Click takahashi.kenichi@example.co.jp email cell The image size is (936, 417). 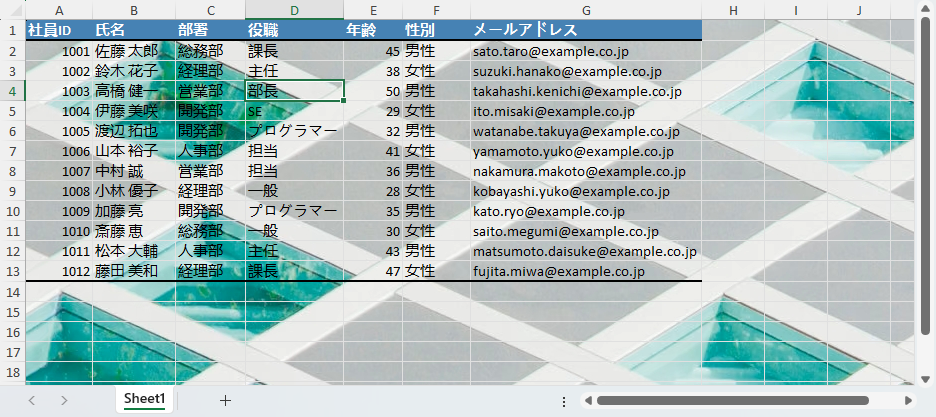[586, 91]
